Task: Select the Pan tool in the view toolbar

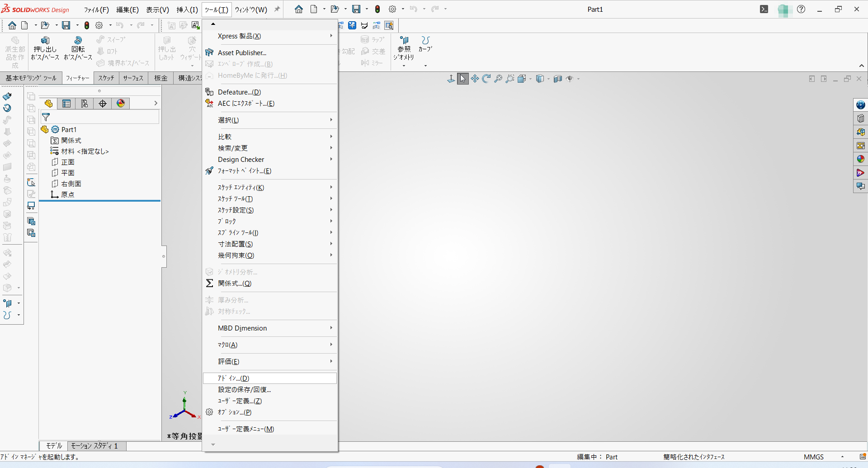Action: [475, 79]
